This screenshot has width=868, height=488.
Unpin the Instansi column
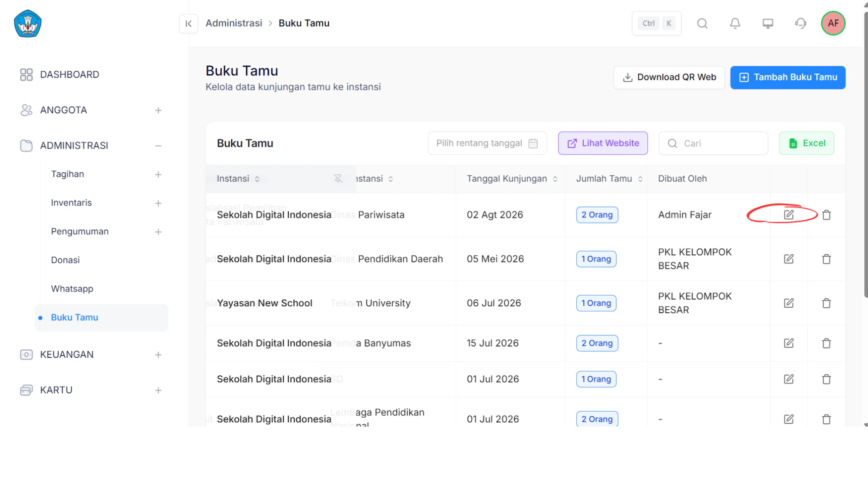[x=338, y=178]
